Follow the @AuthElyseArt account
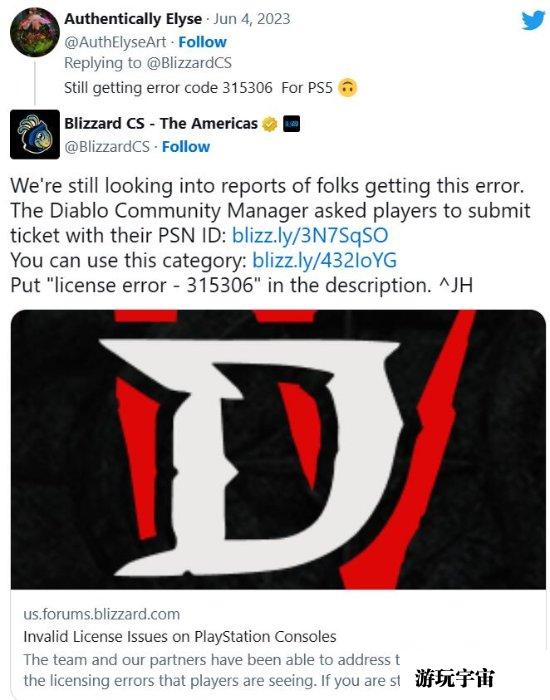The width and height of the screenshot is (550, 700). coord(202,42)
